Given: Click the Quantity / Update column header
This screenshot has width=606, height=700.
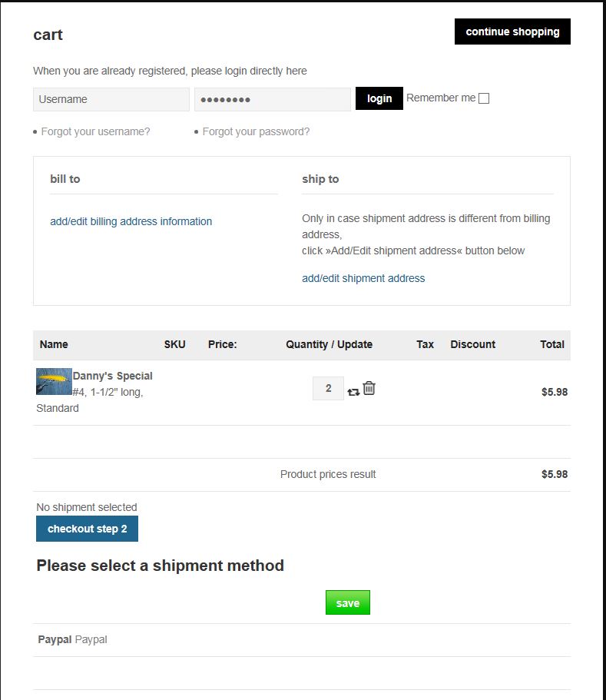Looking at the screenshot, I should [x=329, y=344].
